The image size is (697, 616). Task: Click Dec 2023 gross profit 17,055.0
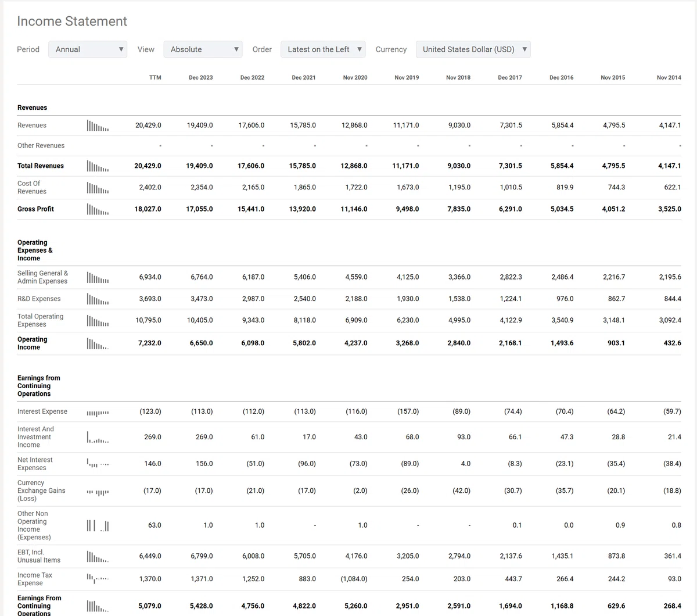tap(199, 209)
